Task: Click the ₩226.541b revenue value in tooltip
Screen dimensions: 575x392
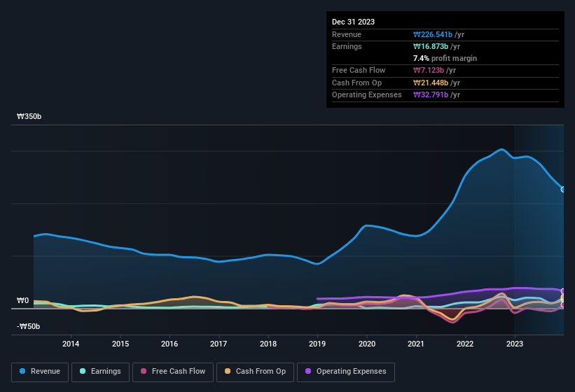Action: [x=434, y=34]
